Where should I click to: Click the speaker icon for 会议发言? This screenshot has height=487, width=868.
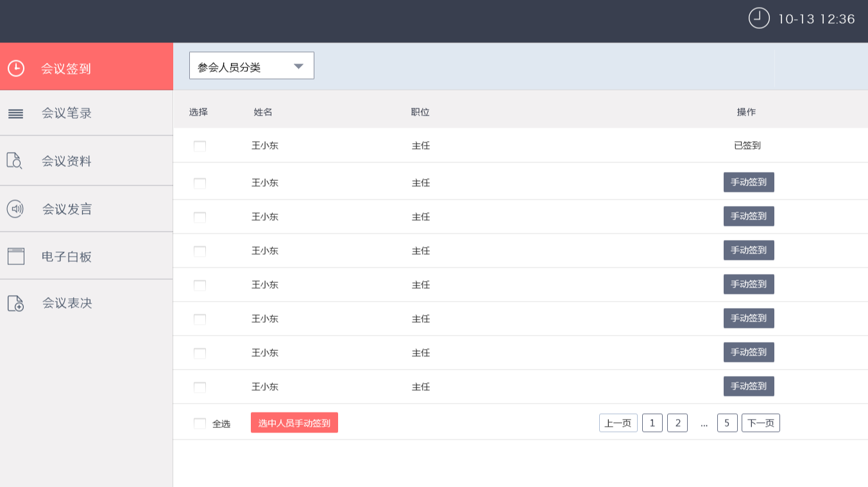(x=15, y=209)
